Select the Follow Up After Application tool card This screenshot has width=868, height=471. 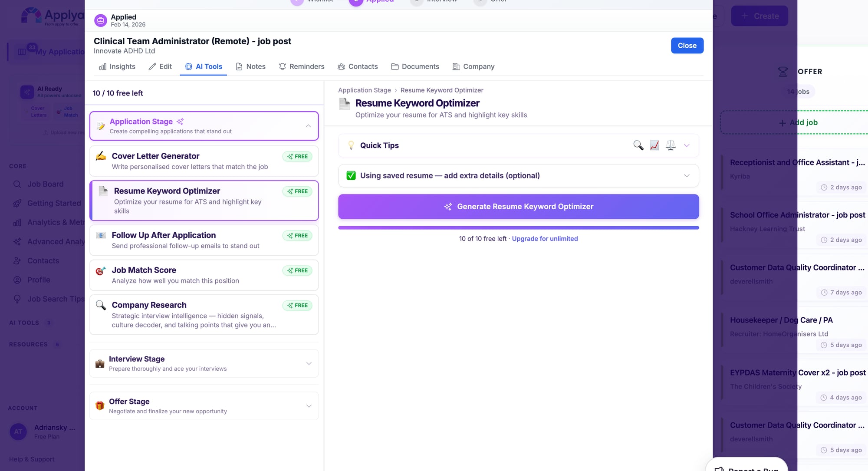click(x=204, y=240)
